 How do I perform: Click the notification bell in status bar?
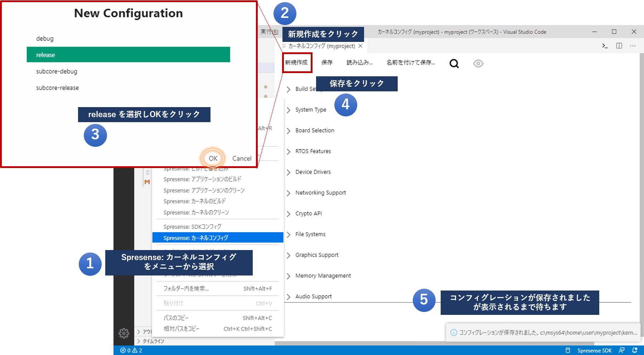635,350
